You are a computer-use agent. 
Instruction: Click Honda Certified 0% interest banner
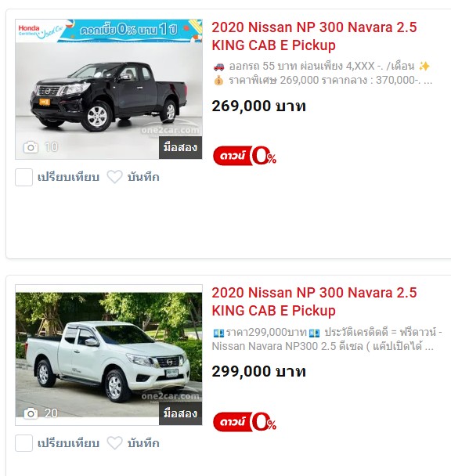pyautogui.click(x=109, y=31)
